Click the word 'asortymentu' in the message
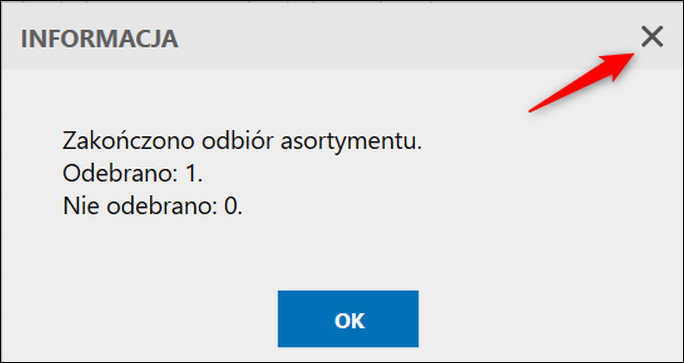 [x=351, y=143]
